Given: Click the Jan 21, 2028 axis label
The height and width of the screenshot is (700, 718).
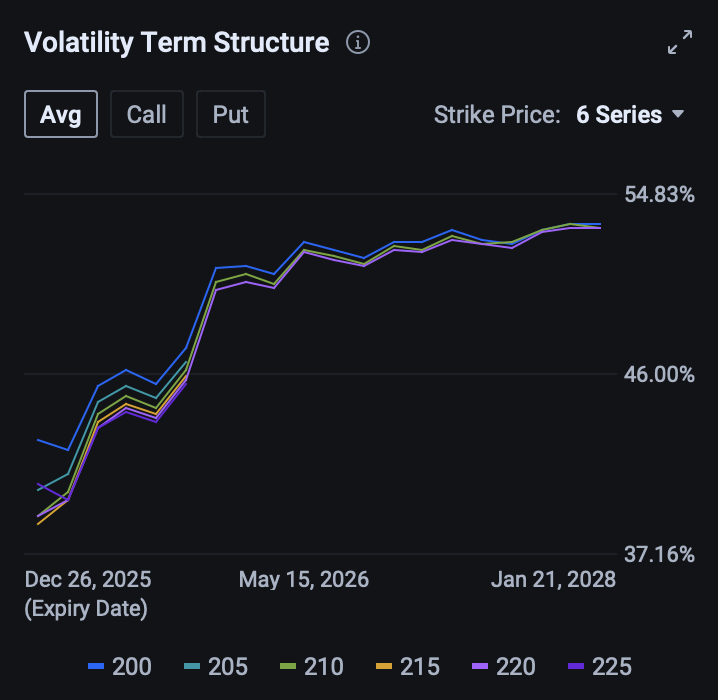Looking at the screenshot, I should [x=552, y=579].
